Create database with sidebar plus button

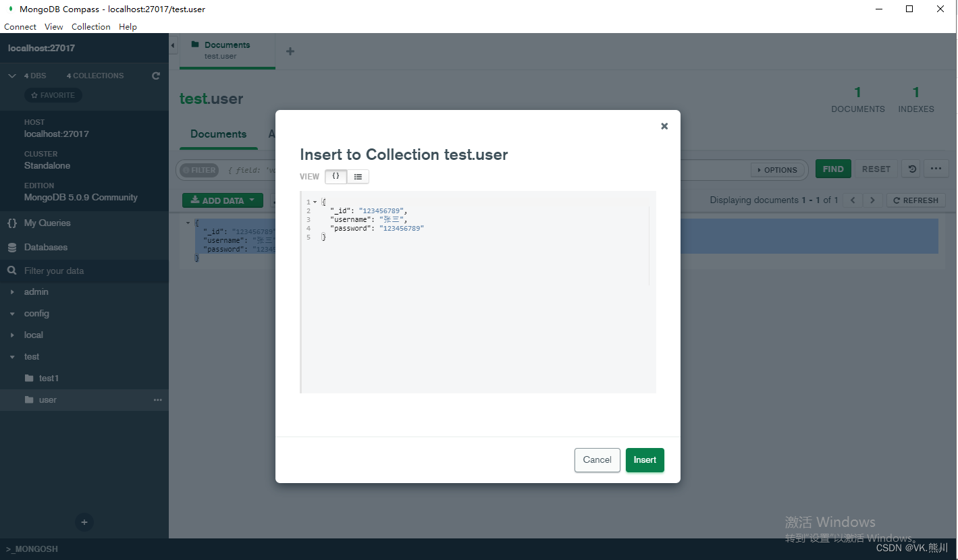[84, 522]
